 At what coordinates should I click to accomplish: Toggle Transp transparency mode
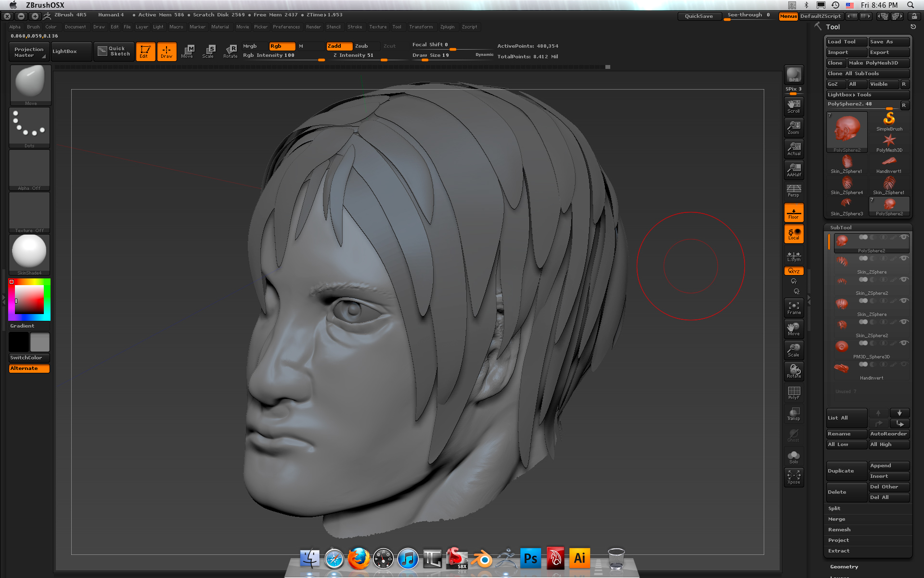(794, 413)
